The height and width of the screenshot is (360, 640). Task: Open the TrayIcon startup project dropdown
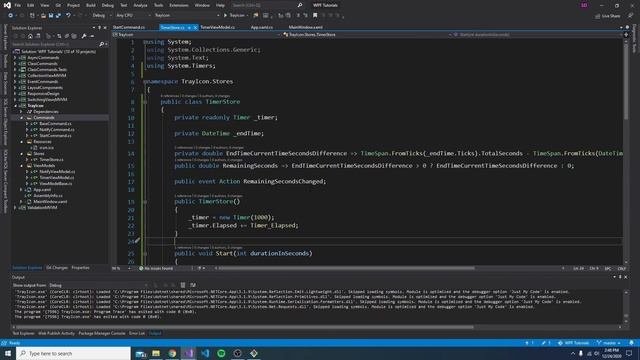point(187,16)
